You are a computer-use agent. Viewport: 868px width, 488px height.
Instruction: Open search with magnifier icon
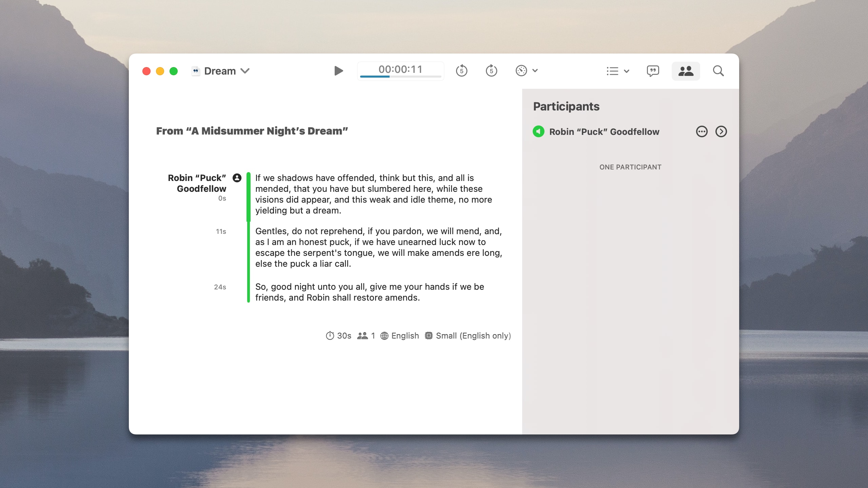coord(718,71)
